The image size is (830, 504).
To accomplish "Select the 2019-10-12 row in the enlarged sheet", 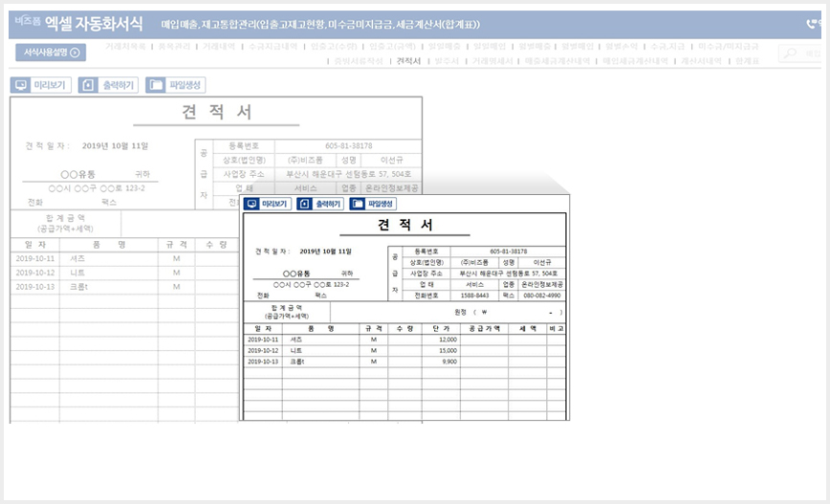I will coord(404,350).
